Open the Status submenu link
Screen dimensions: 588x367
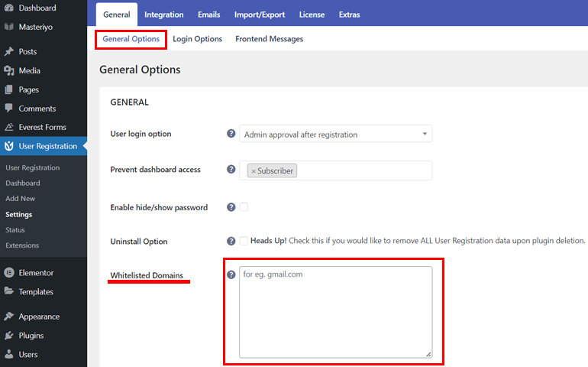click(15, 229)
